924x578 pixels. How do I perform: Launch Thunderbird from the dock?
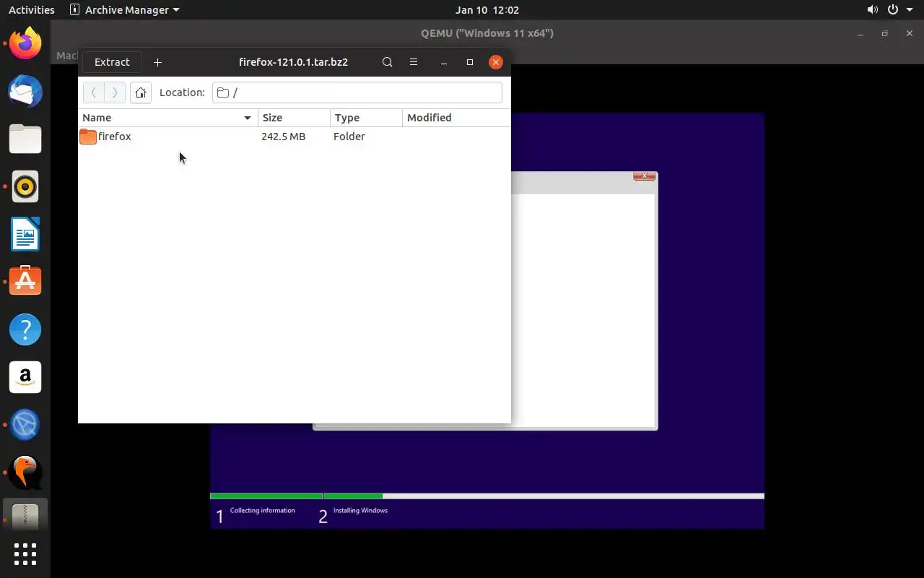25,91
